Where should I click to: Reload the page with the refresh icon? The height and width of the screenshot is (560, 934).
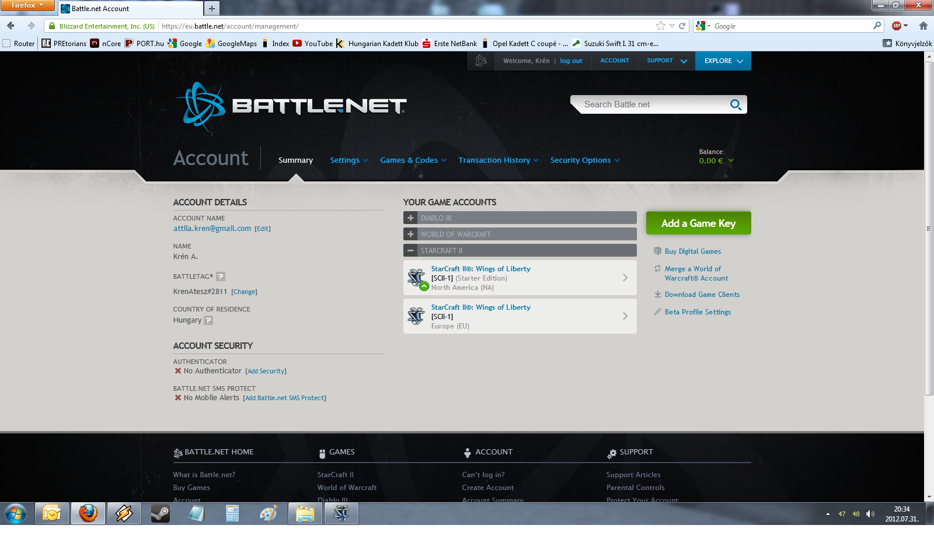[x=682, y=26]
